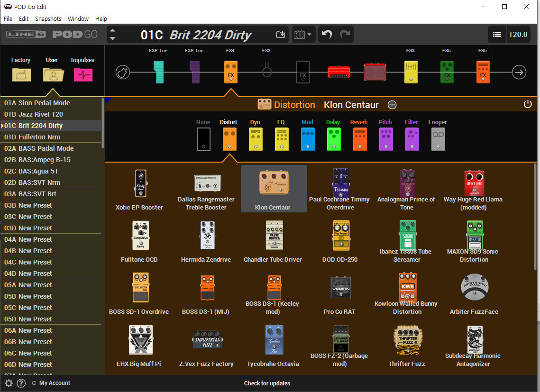This screenshot has height=392, width=540.
Task: Select the Tycobrahe Octavia pedal
Action: [273, 346]
